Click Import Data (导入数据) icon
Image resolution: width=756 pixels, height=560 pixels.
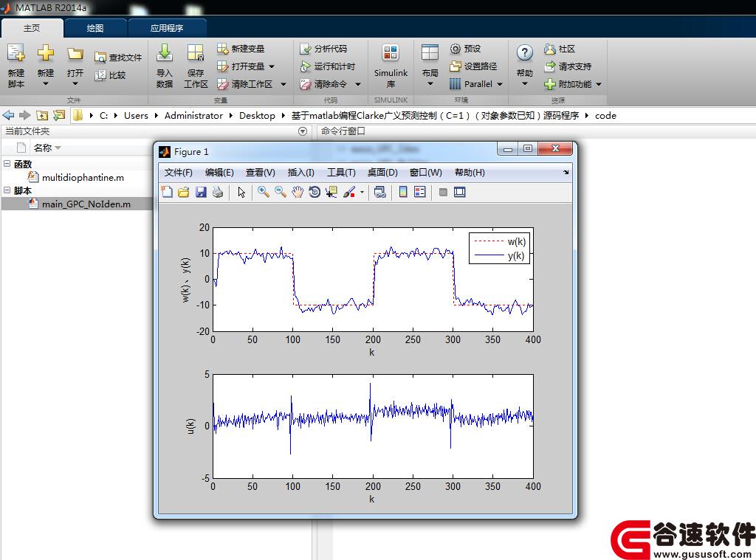tap(165, 52)
